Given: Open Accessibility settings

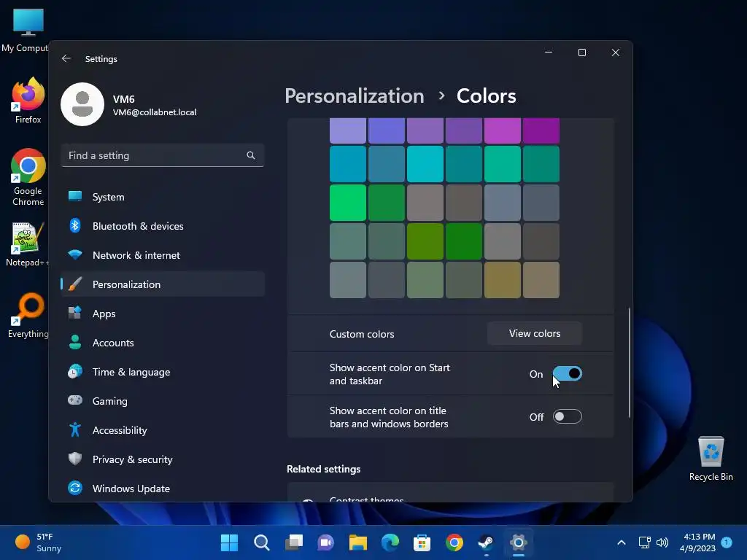Looking at the screenshot, I should click(x=163, y=430).
